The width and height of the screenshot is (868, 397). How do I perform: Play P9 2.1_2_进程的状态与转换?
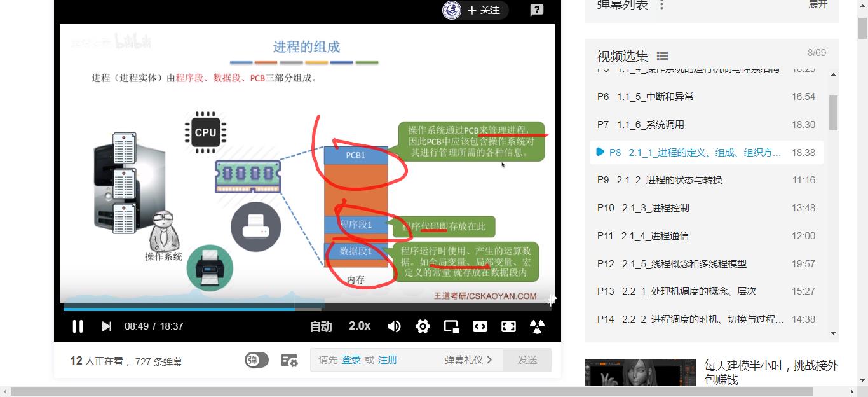tap(706, 180)
